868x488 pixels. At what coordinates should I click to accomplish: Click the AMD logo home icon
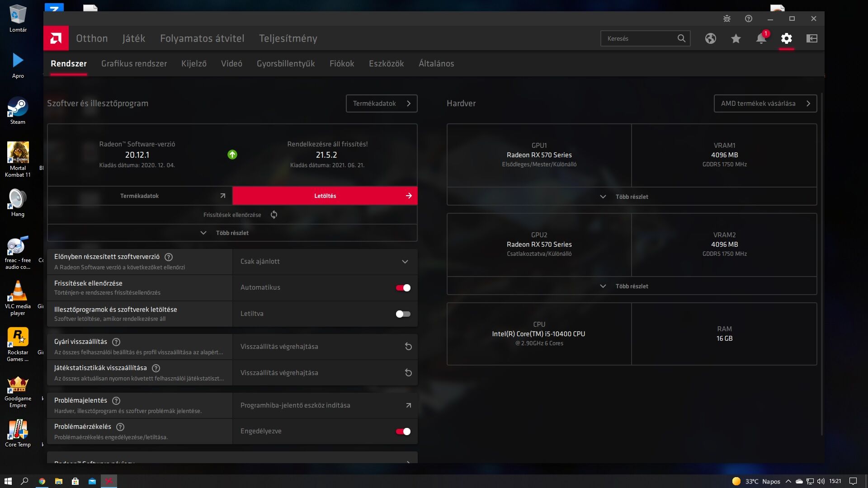[56, 38]
